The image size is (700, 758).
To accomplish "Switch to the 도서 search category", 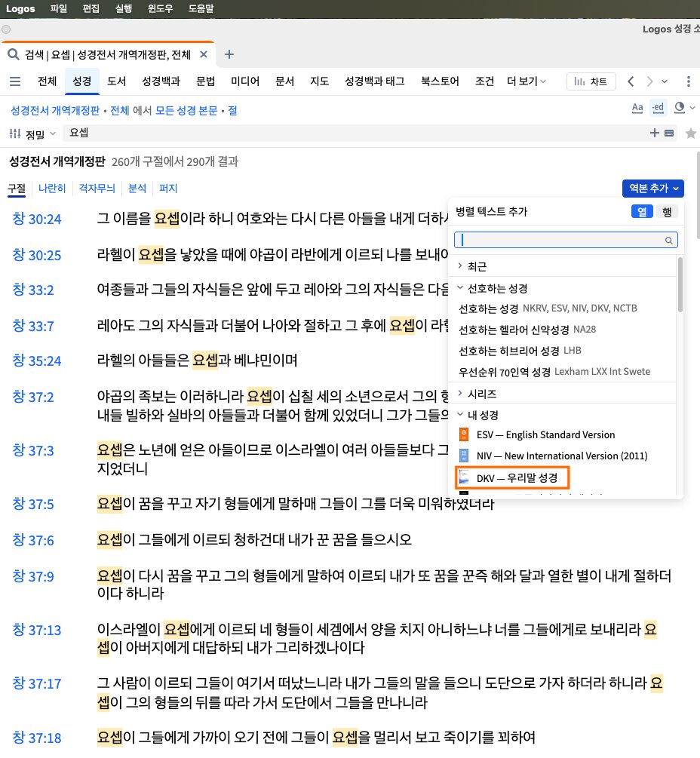I will click(x=116, y=81).
